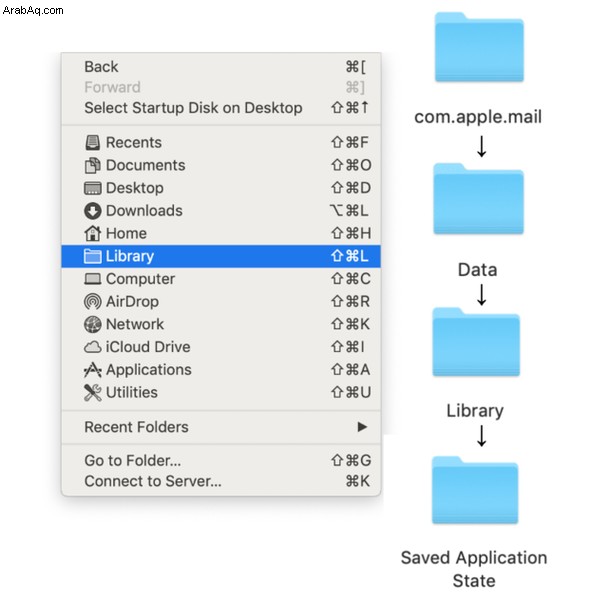The width and height of the screenshot is (608, 602).
Task: Click the AirDrop icon
Action: [x=92, y=302]
